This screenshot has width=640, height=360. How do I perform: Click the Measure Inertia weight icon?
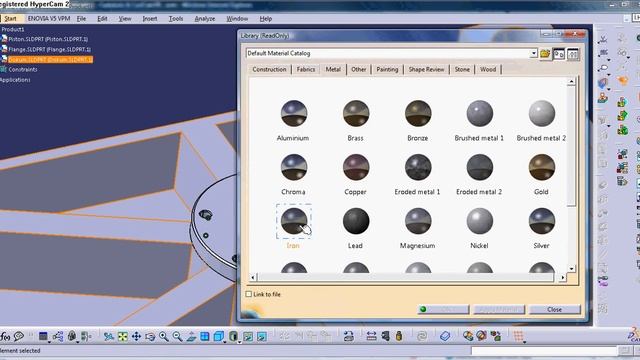point(399,336)
